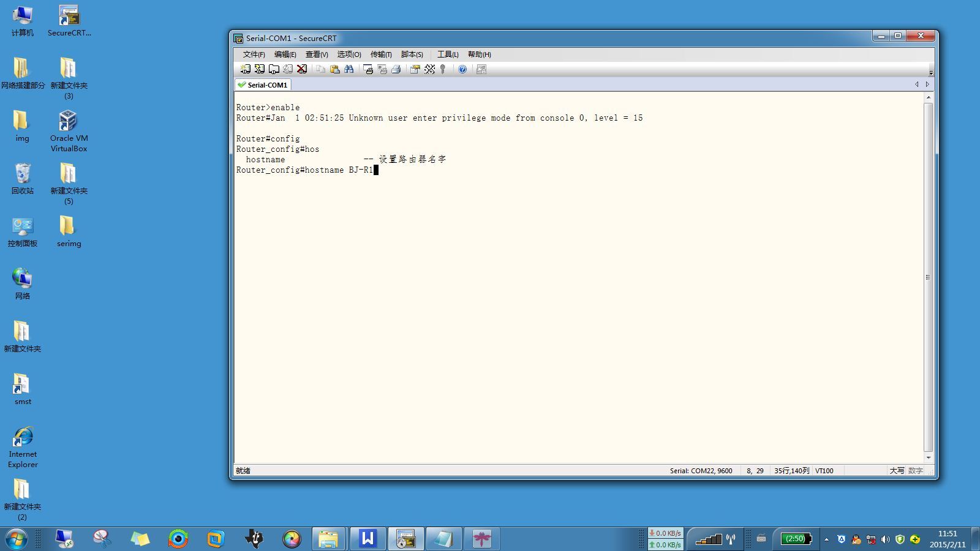Viewport: 980px width, 551px height.
Task: Click the Find binoculars icon
Action: pos(349,69)
